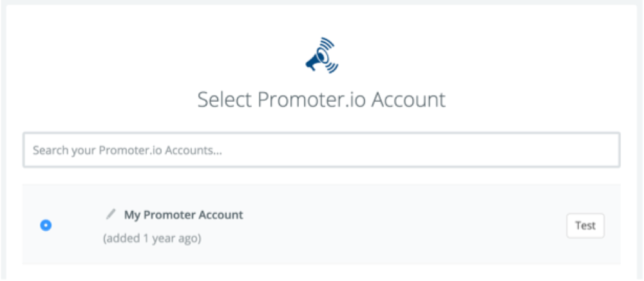The image size is (644, 281).
Task: Select the My Promoter Account row
Action: (321, 226)
